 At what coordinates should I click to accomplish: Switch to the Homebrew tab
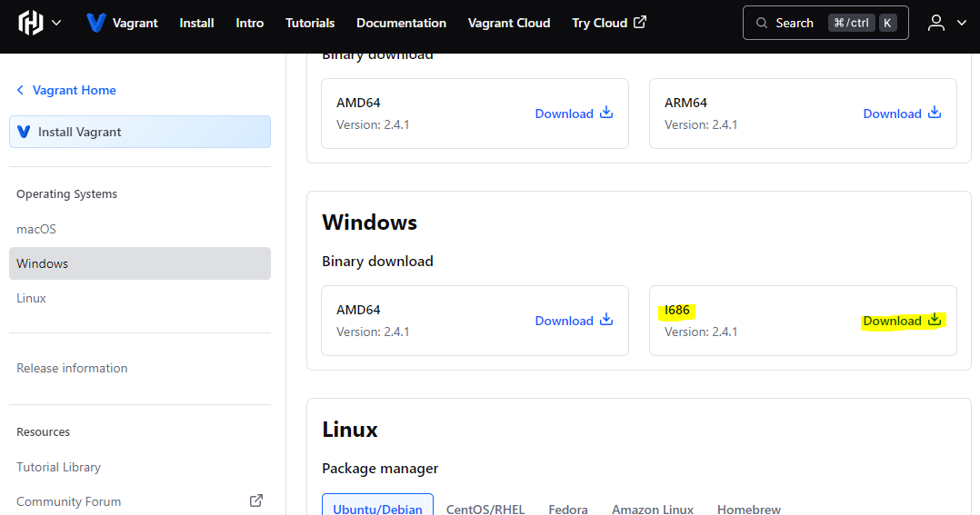click(749, 510)
